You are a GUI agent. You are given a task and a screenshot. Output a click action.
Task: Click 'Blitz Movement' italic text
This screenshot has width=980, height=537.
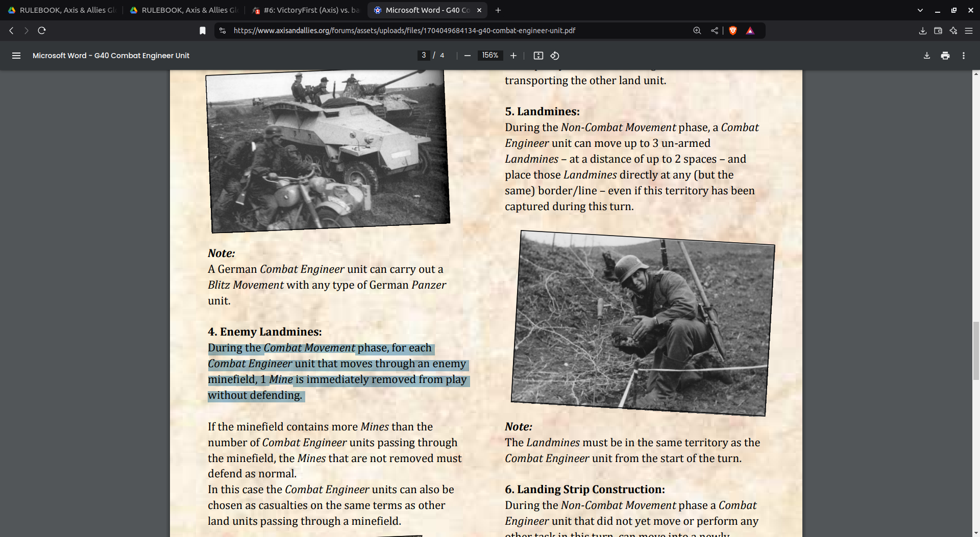pos(246,285)
